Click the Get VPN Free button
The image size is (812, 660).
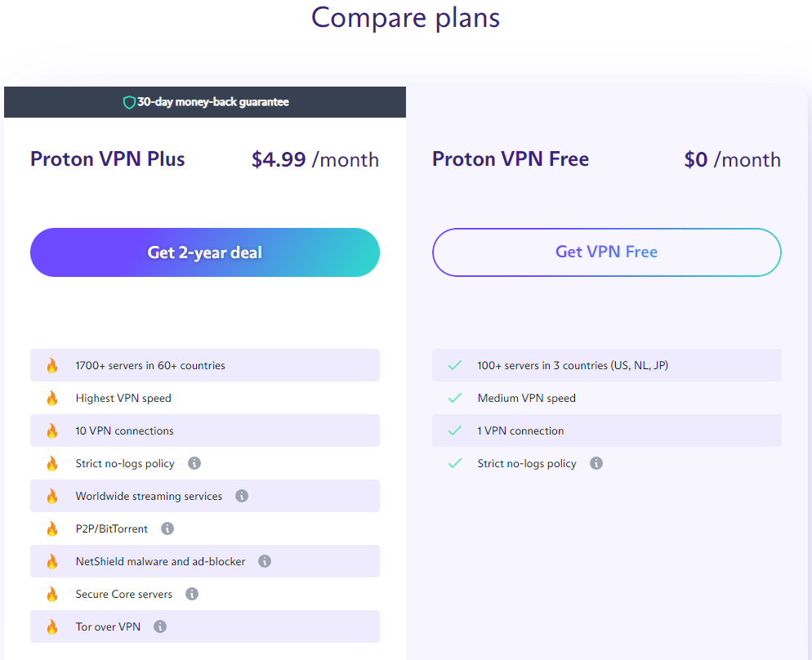click(606, 252)
